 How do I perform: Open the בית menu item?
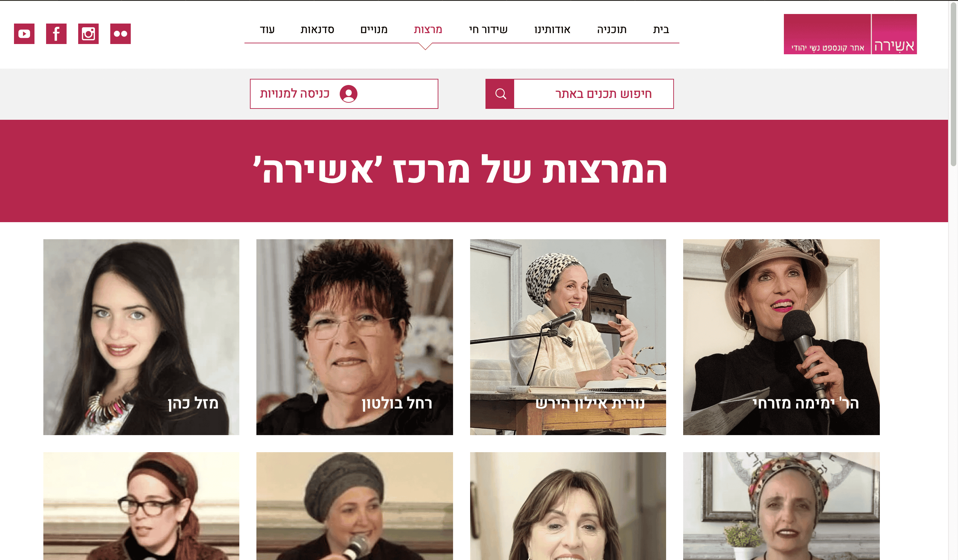pos(661,30)
